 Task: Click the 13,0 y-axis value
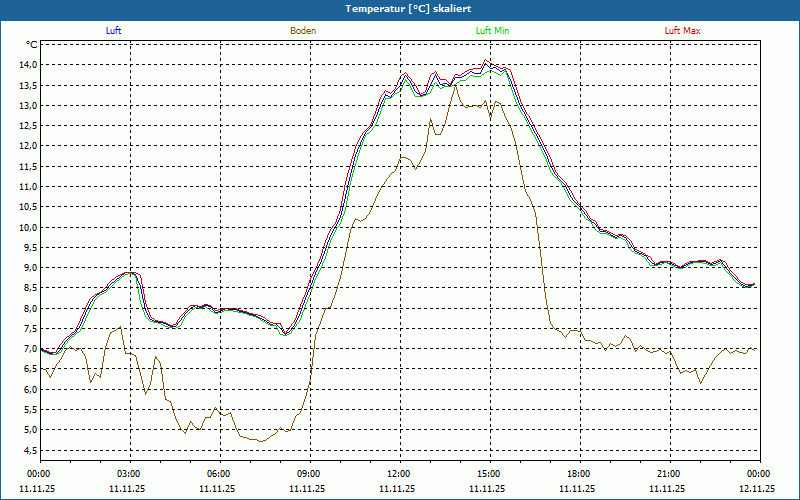pos(29,106)
